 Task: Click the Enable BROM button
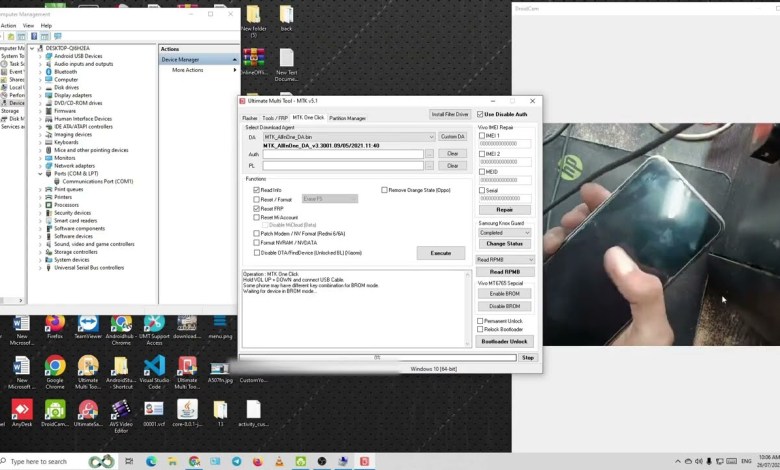click(504, 293)
